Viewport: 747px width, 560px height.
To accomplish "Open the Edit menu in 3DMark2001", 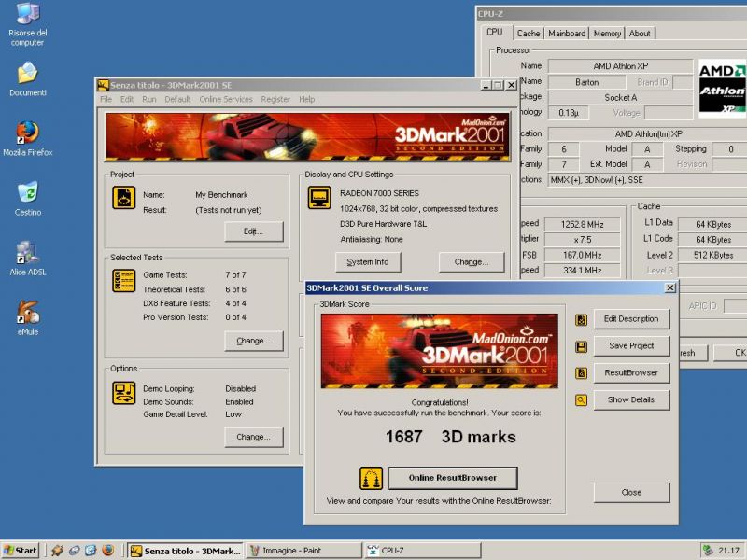I will tap(127, 99).
